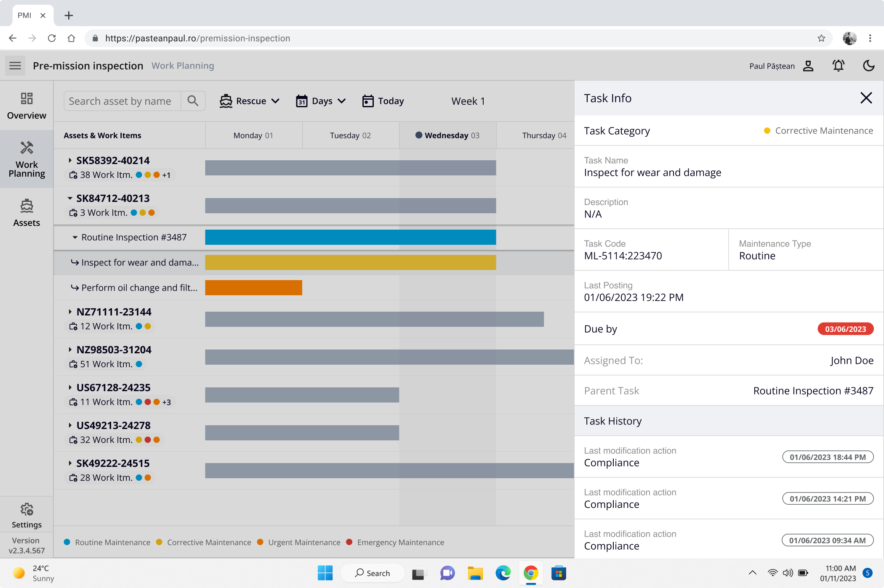Open Settings in the sidebar

pos(27,515)
